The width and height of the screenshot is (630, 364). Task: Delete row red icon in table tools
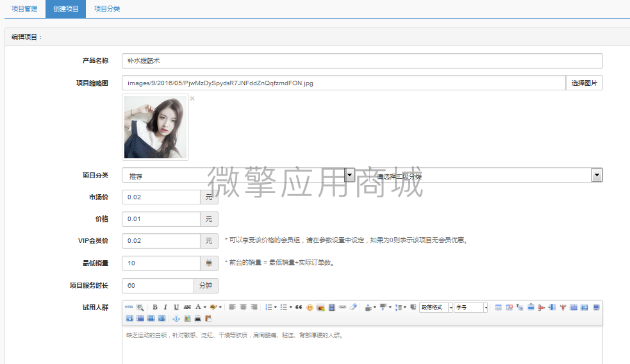542,308
